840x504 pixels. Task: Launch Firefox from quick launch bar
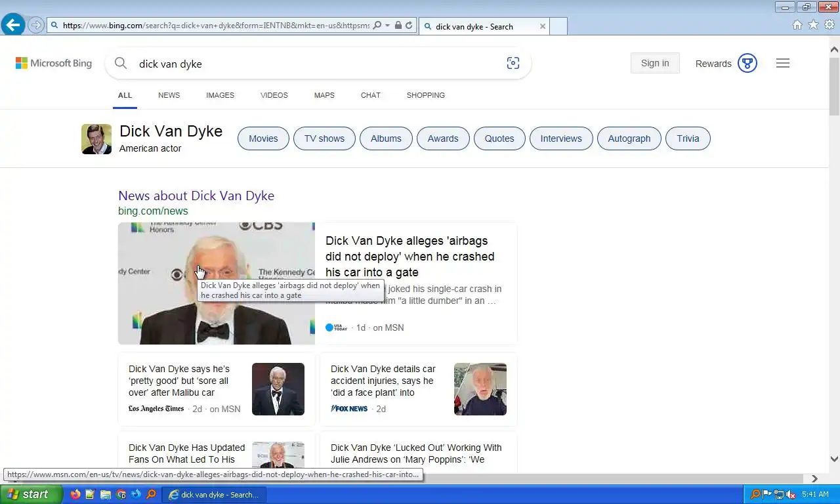75,494
